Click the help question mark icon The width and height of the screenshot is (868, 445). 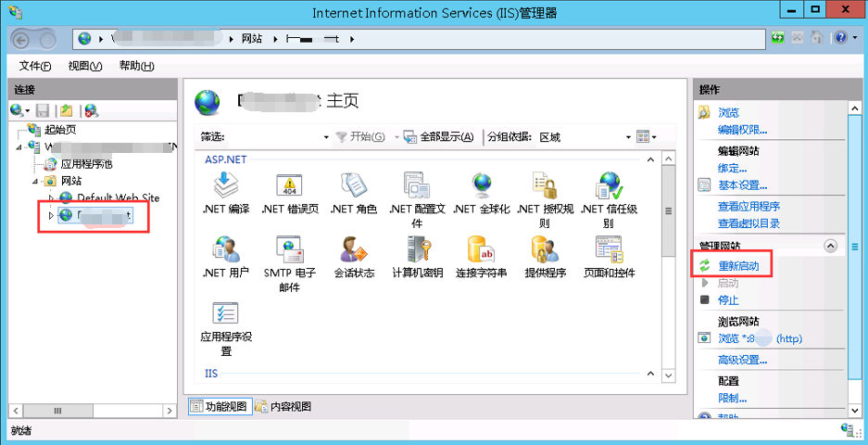point(840,38)
